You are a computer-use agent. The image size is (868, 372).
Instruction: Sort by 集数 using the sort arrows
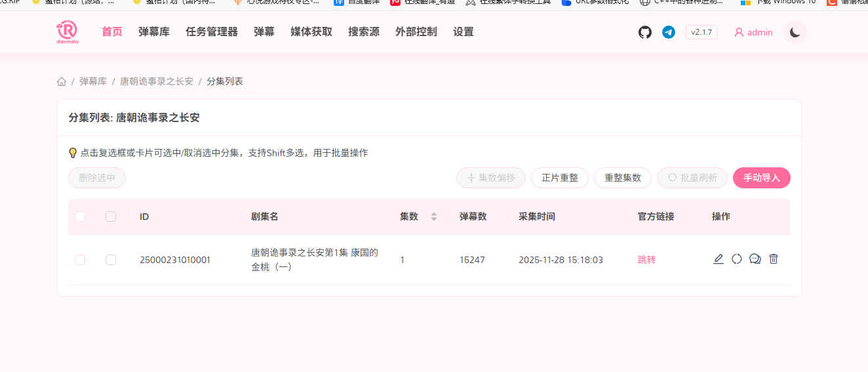pos(433,217)
